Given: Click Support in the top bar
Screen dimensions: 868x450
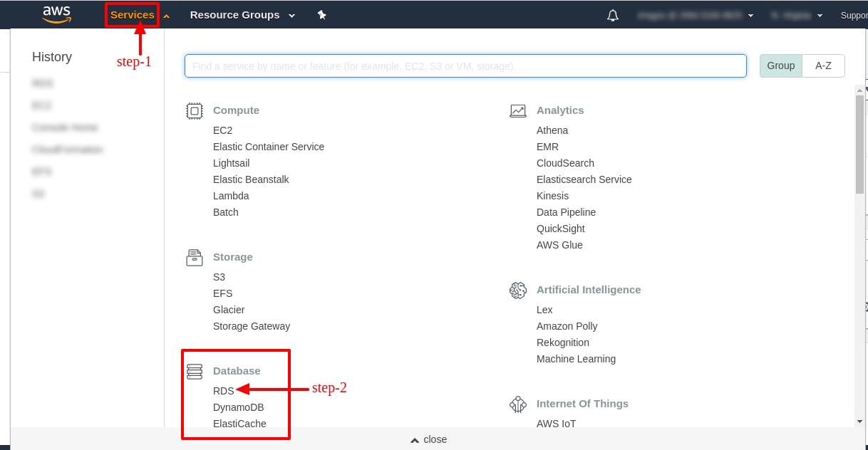Looking at the screenshot, I should point(854,14).
